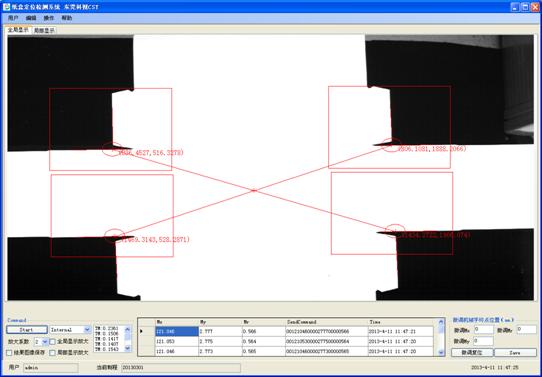Click the down arrow of the data table scrollbar
Image resolution: width=542 pixels, height=377 pixels.
(x=441, y=353)
